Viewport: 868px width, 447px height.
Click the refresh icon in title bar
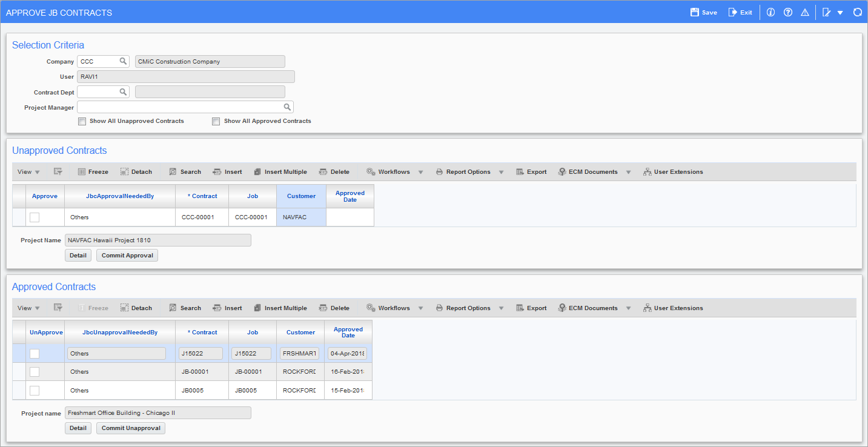point(857,12)
